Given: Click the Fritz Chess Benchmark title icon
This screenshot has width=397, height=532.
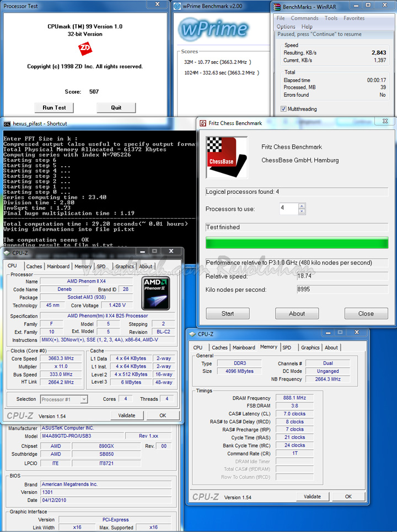Looking at the screenshot, I should point(203,123).
